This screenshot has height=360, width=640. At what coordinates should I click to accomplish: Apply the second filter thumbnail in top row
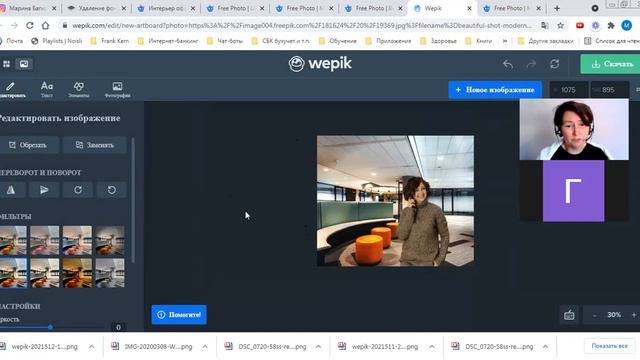tap(45, 240)
